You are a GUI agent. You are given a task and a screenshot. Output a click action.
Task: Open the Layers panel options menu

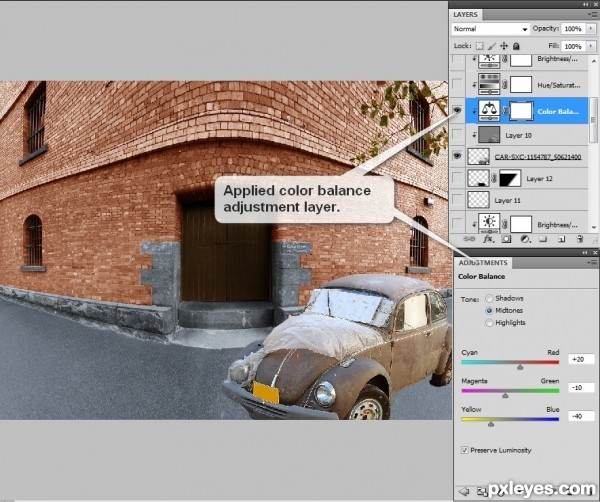pyautogui.click(x=592, y=15)
